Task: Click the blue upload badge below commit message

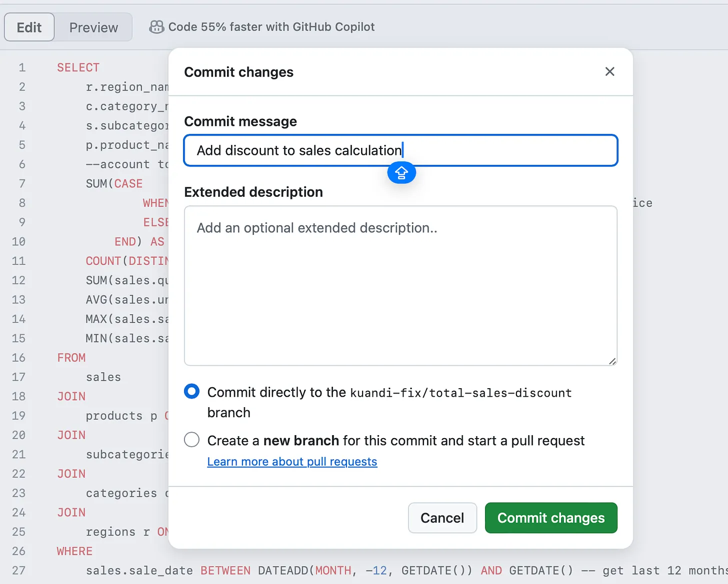Action: (401, 173)
